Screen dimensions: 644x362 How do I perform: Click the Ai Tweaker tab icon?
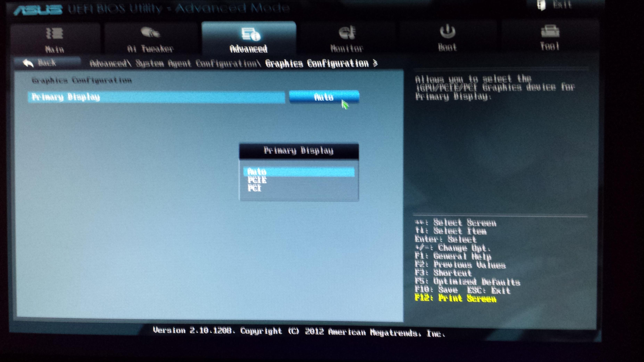tap(150, 32)
